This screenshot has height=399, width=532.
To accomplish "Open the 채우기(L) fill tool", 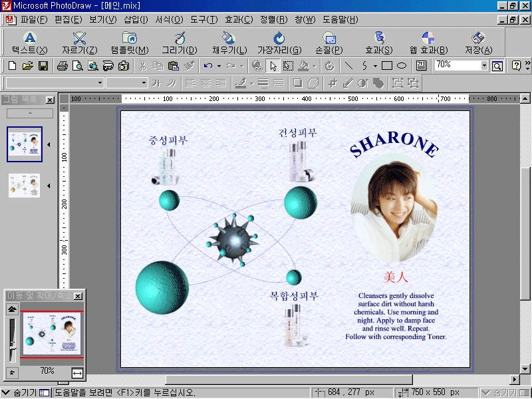I will click(x=229, y=43).
